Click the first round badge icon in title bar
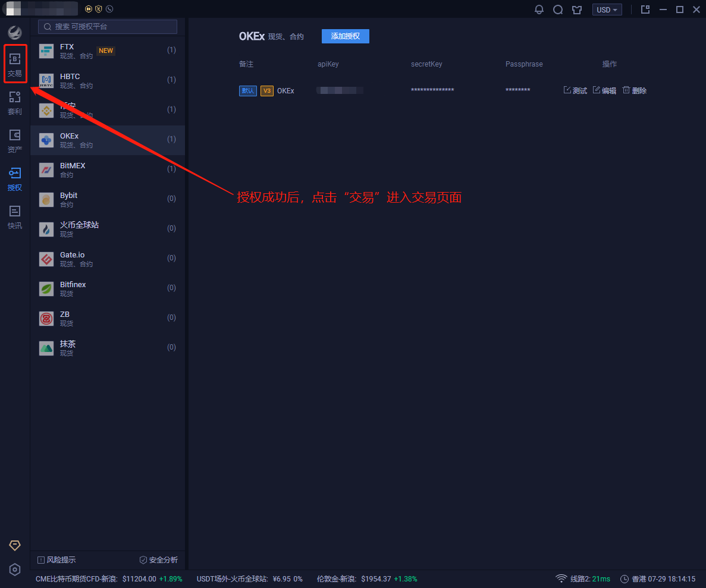This screenshot has width=706, height=588. [89, 9]
